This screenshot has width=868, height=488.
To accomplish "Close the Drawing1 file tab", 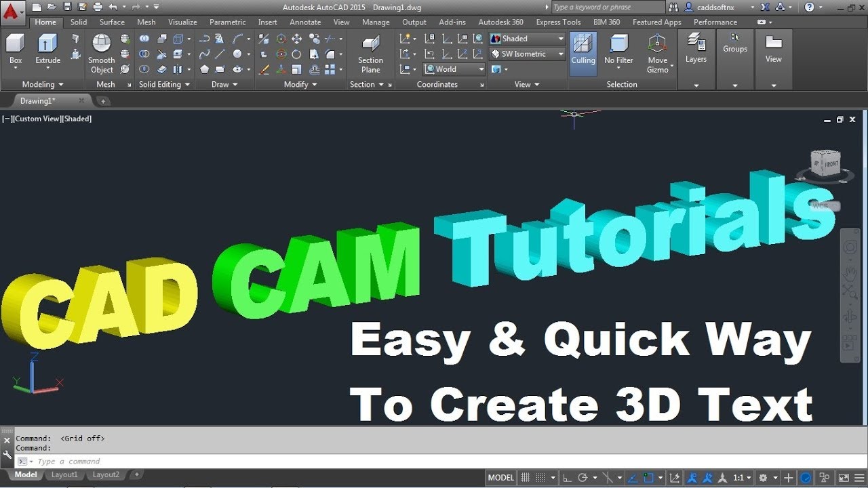I will click(x=81, y=101).
